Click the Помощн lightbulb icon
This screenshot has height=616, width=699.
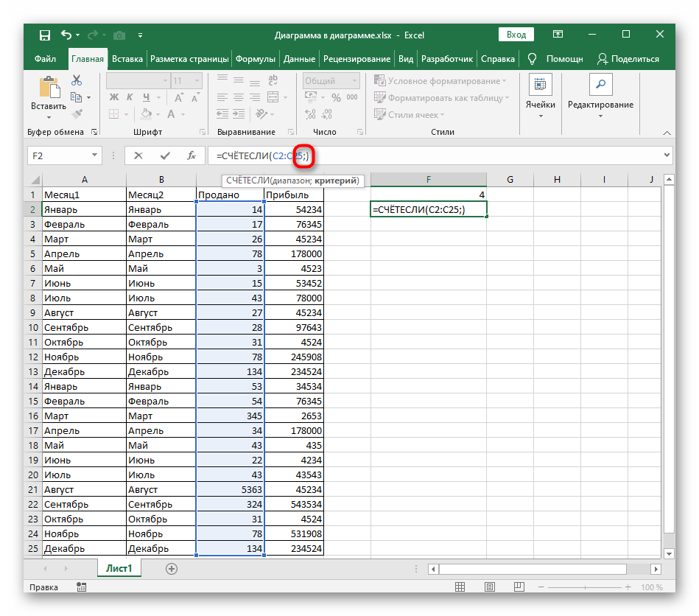[531, 59]
